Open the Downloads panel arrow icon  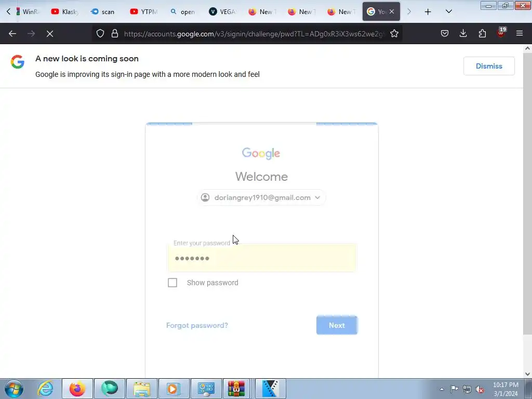pyautogui.click(x=463, y=34)
